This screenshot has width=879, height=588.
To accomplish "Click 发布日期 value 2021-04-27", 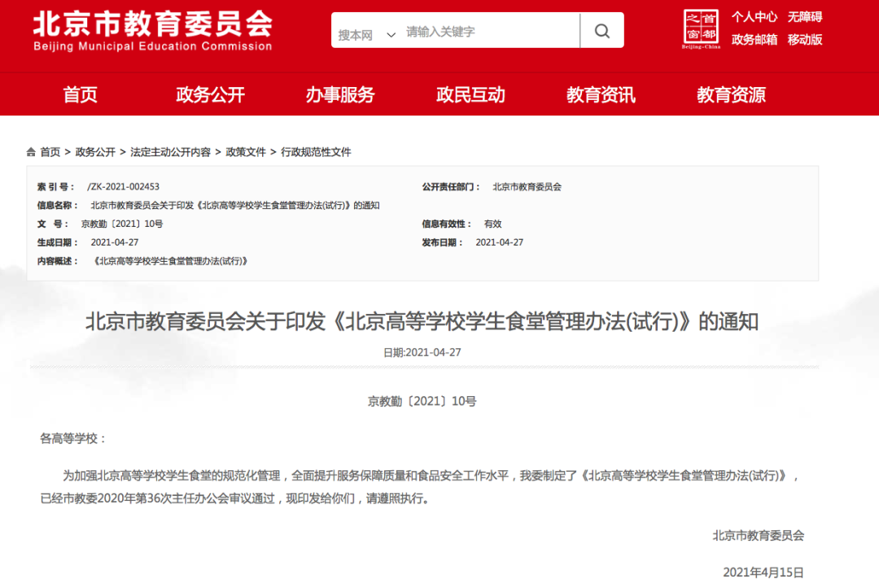I will (500, 242).
